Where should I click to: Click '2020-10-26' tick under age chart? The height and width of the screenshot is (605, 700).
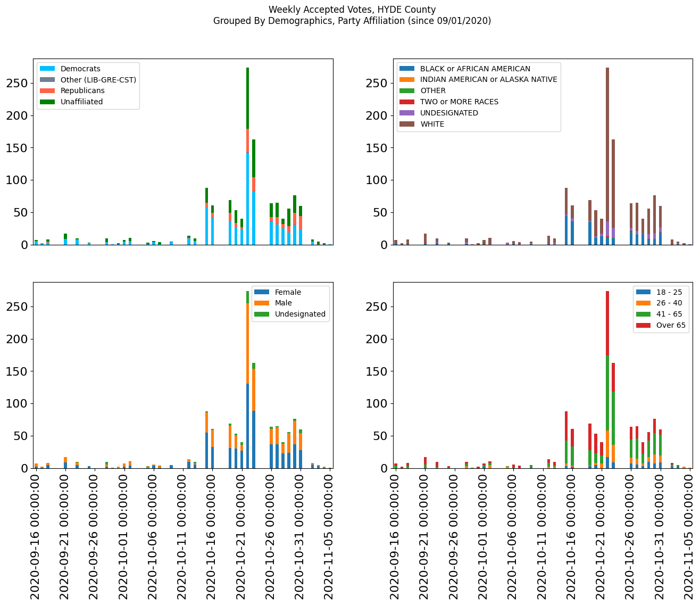631,537
